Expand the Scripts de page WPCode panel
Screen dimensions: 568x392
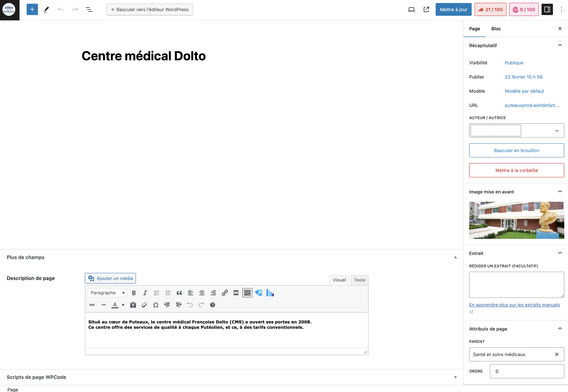455,377
